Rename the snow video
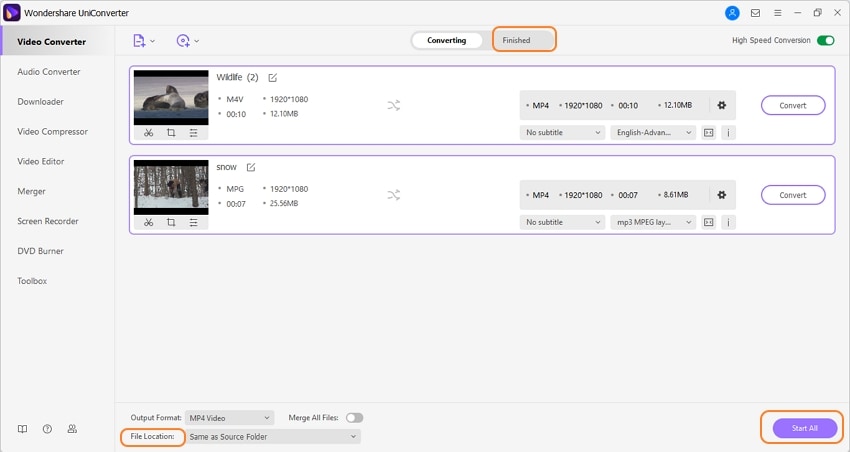 pos(251,167)
